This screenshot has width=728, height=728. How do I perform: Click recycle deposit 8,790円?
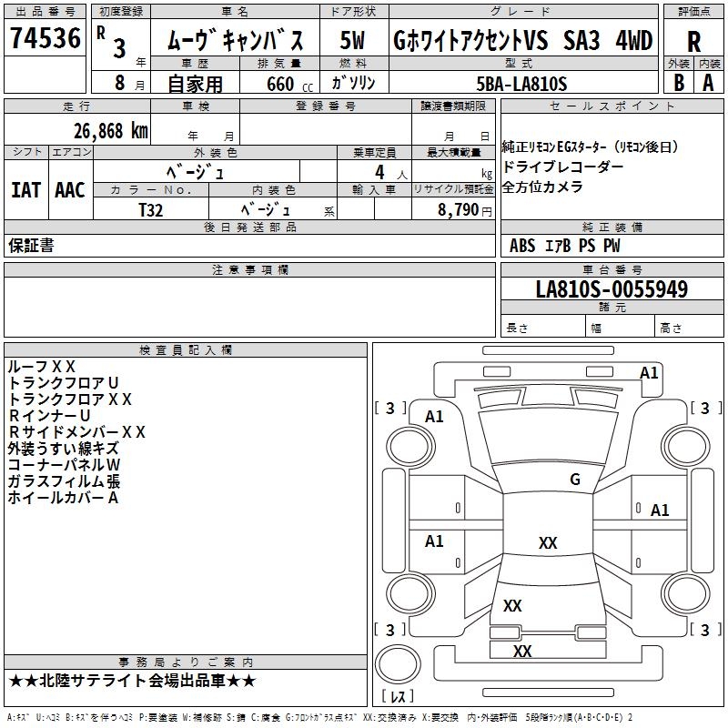465,210
